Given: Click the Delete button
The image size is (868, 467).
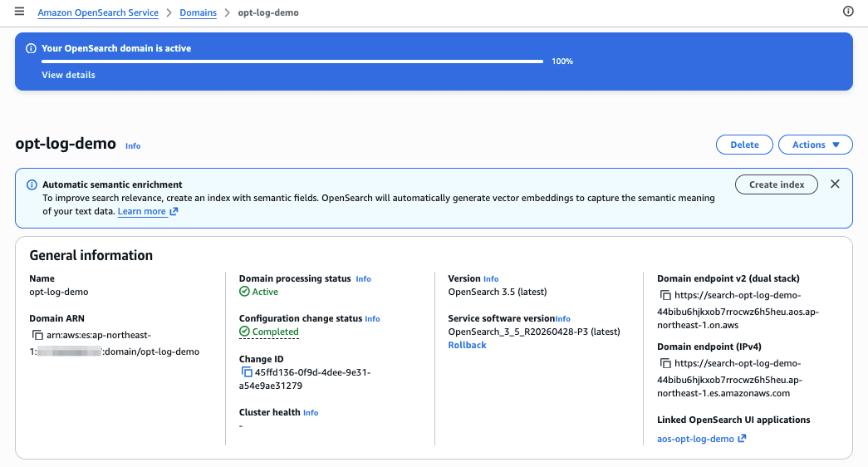Looking at the screenshot, I should pyautogui.click(x=744, y=145).
